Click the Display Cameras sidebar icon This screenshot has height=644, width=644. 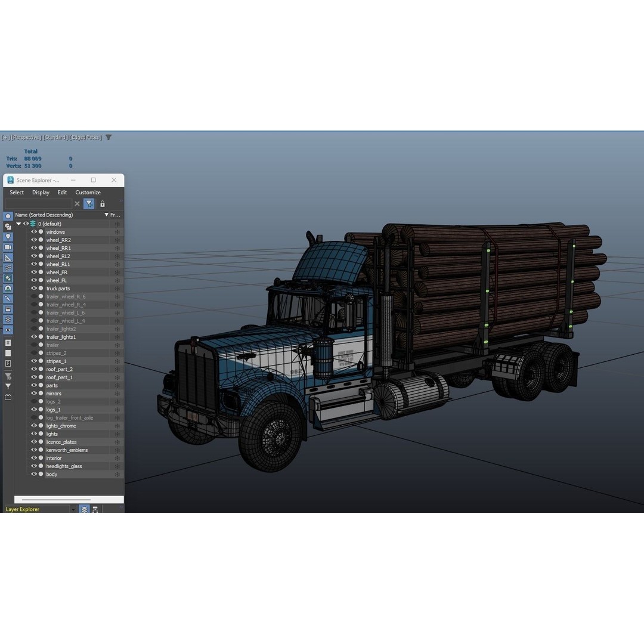click(8, 247)
